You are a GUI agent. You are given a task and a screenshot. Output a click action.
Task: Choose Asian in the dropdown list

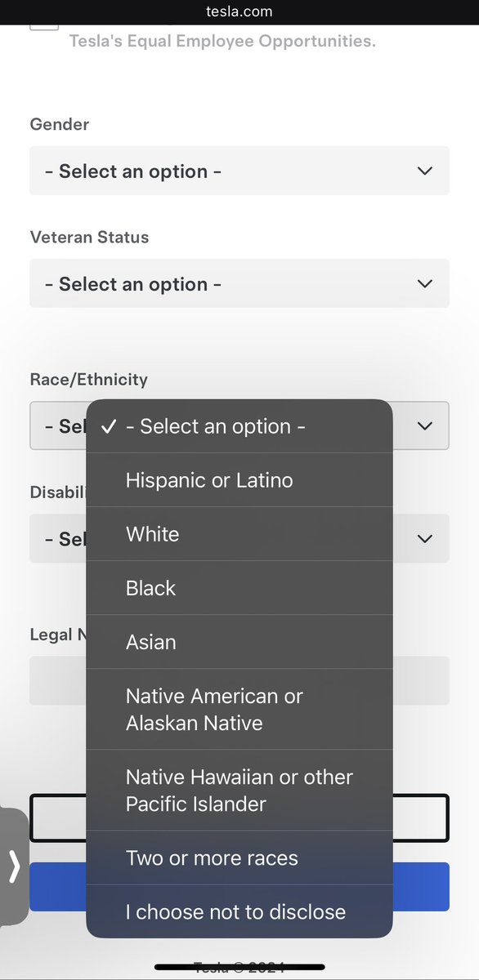click(x=239, y=642)
